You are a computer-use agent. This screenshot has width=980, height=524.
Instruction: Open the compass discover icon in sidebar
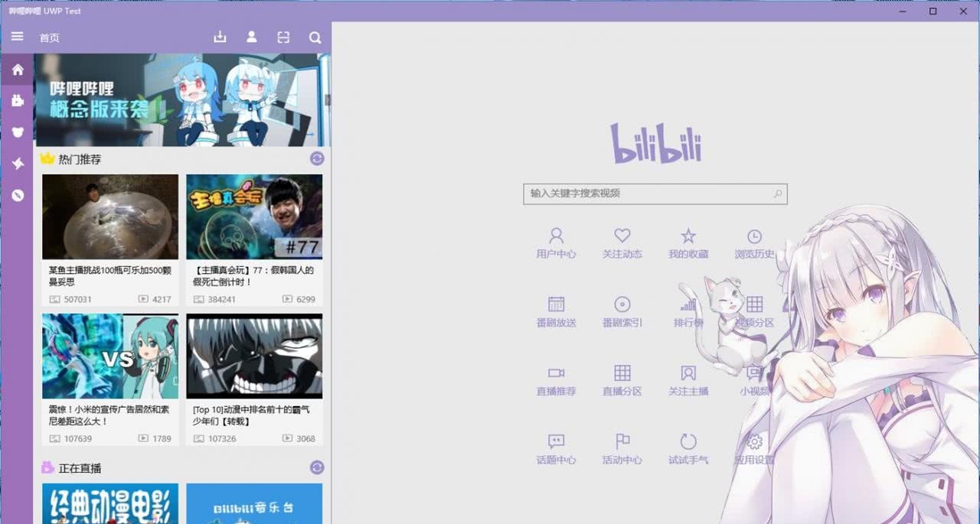[17, 195]
